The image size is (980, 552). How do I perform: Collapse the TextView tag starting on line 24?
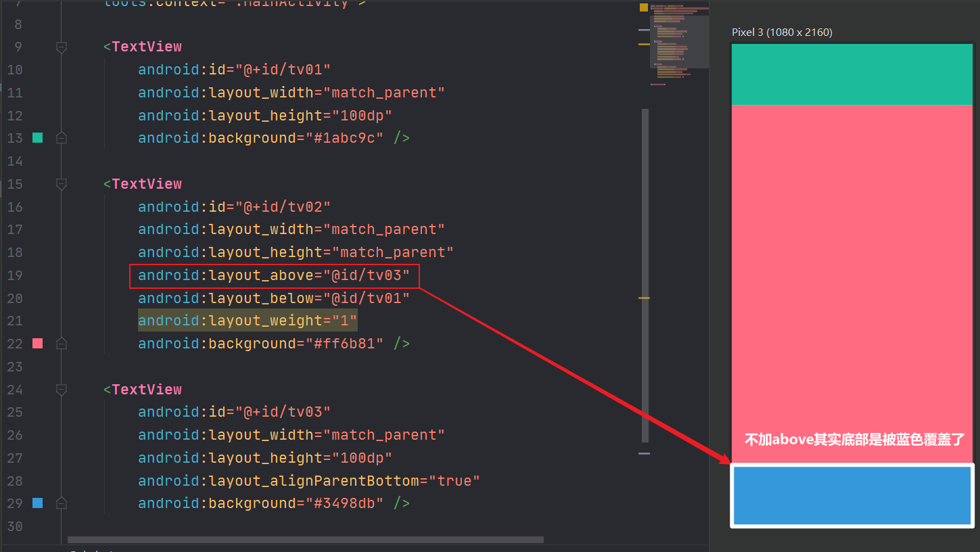[x=62, y=390]
